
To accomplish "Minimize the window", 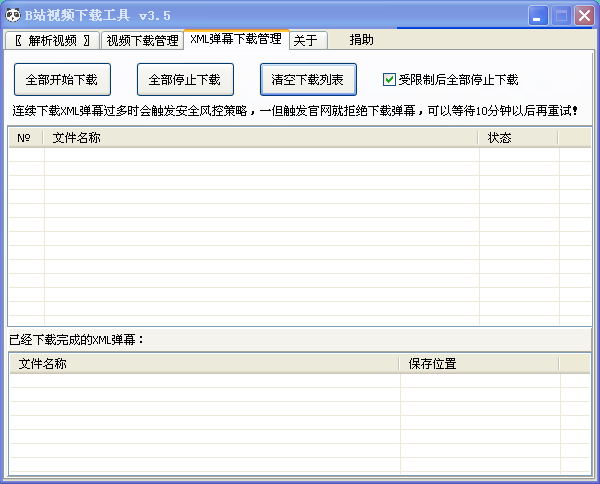I will click(x=538, y=16).
